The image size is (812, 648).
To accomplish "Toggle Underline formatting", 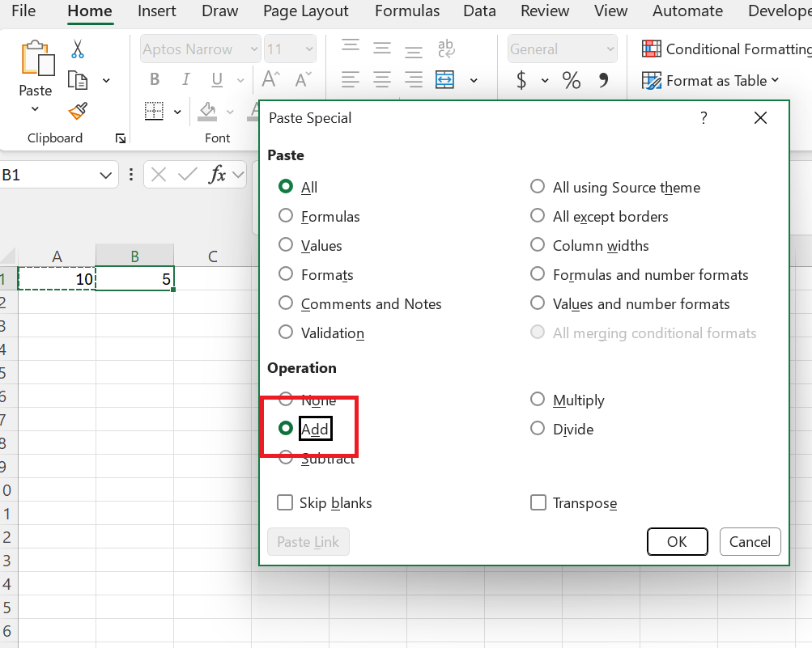I will pos(217,79).
